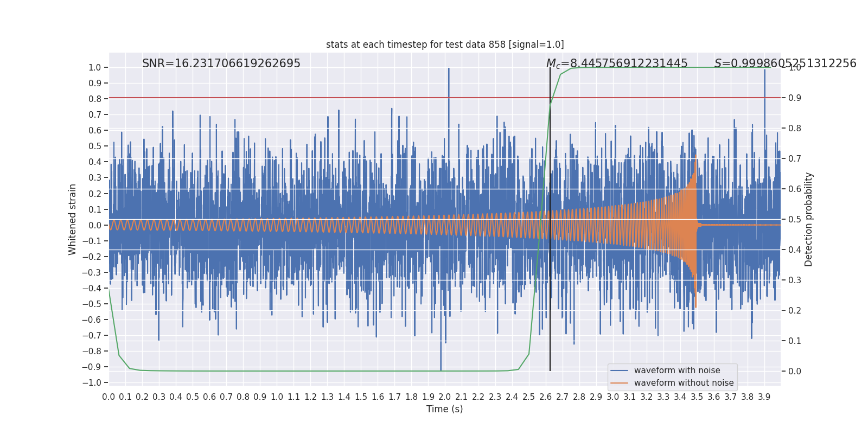Click the left y-axis tick label 0.8
868x434 pixels.
click(94, 99)
